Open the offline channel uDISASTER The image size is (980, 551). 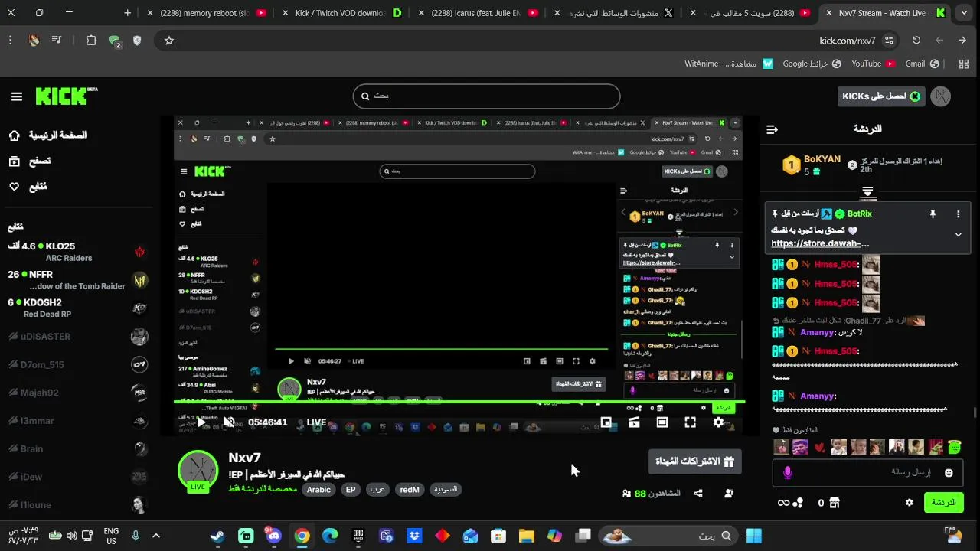(77, 336)
